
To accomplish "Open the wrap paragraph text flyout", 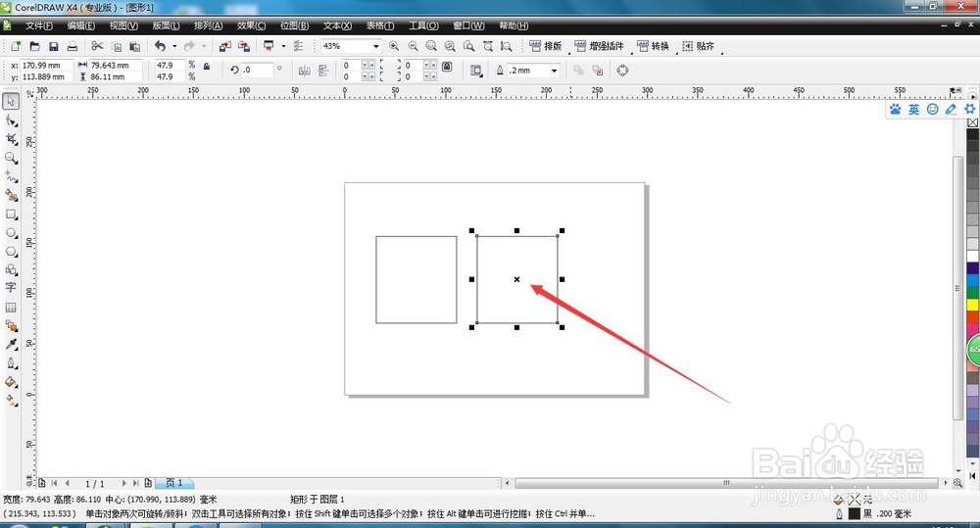I will [x=476, y=71].
